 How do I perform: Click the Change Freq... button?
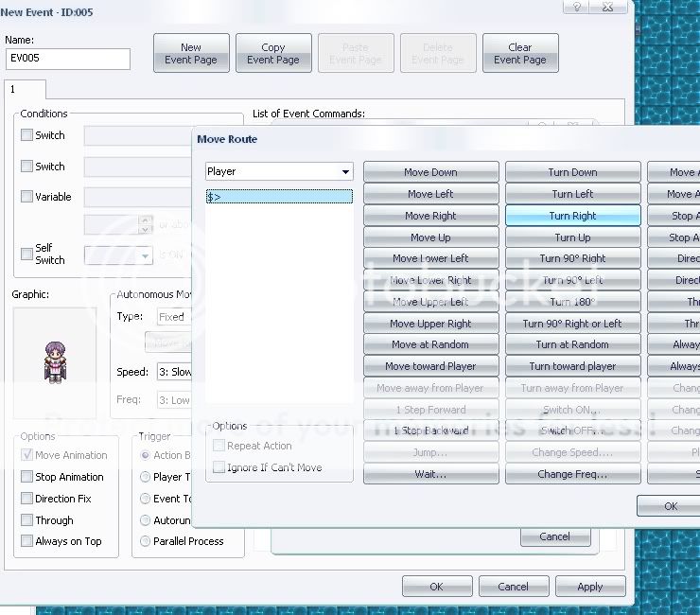tap(572, 474)
